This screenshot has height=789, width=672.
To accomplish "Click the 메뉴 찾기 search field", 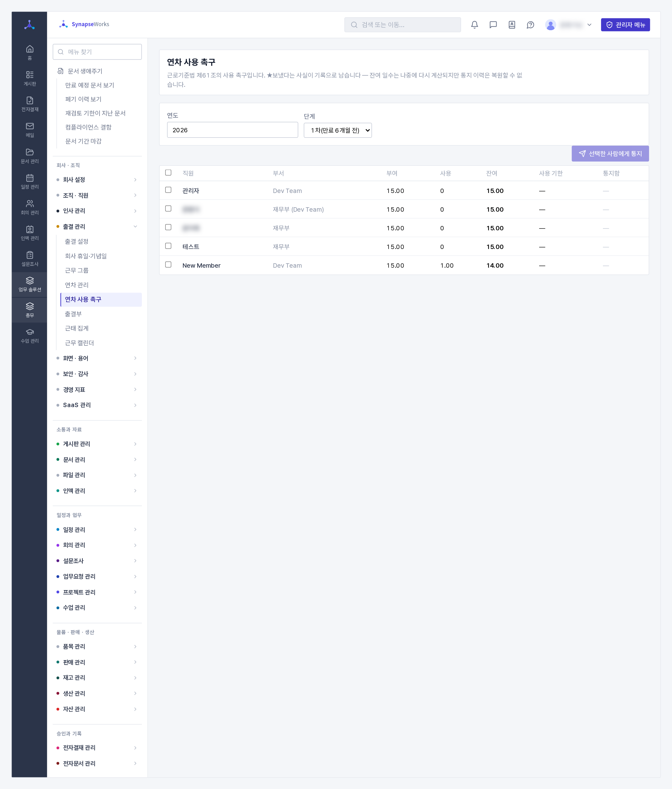I will coord(97,52).
